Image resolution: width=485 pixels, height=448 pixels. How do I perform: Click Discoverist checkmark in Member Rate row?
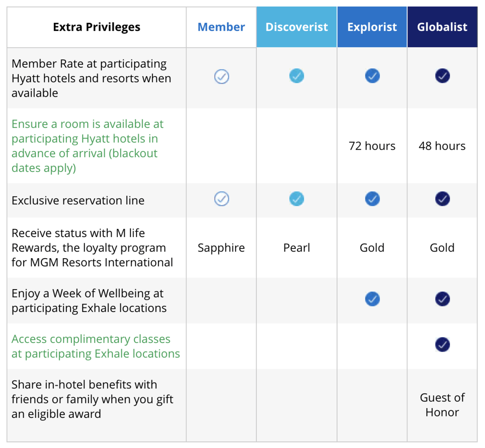pyautogui.click(x=296, y=76)
